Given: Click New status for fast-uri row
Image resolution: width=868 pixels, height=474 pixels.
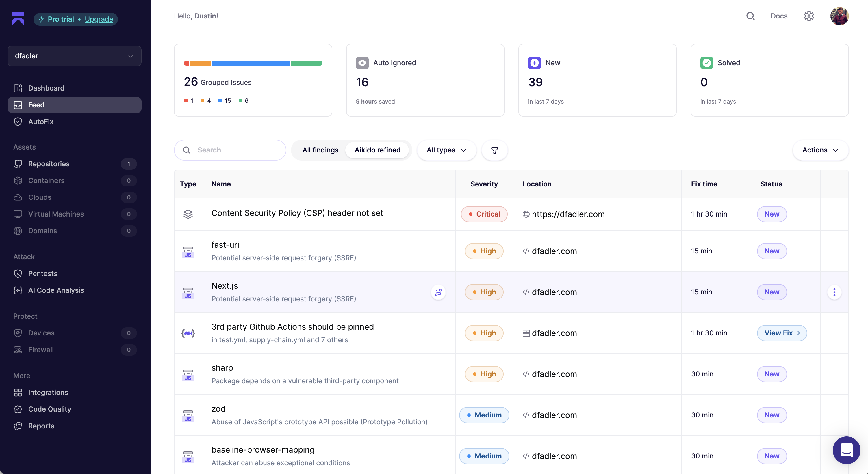Looking at the screenshot, I should 771,251.
